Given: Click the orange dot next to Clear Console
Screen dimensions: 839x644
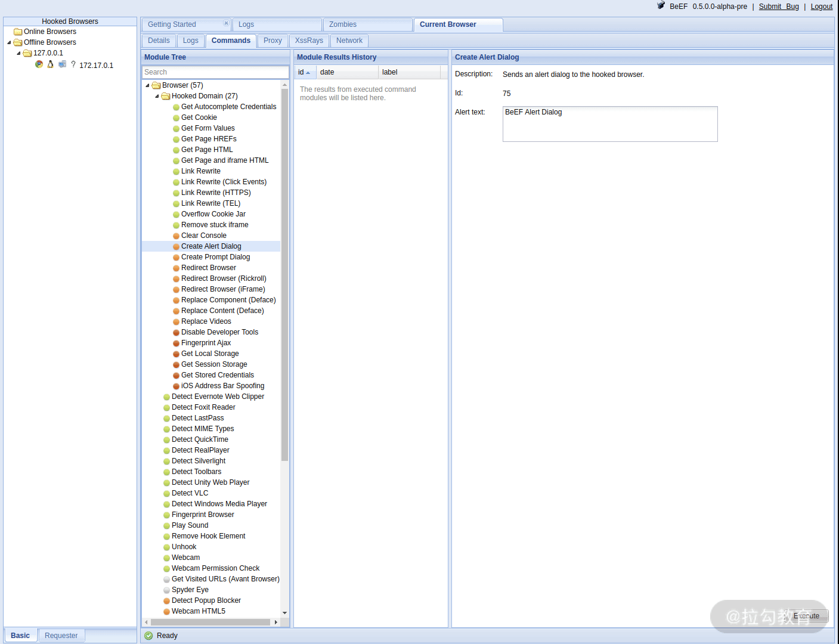Looking at the screenshot, I should click(x=176, y=236).
